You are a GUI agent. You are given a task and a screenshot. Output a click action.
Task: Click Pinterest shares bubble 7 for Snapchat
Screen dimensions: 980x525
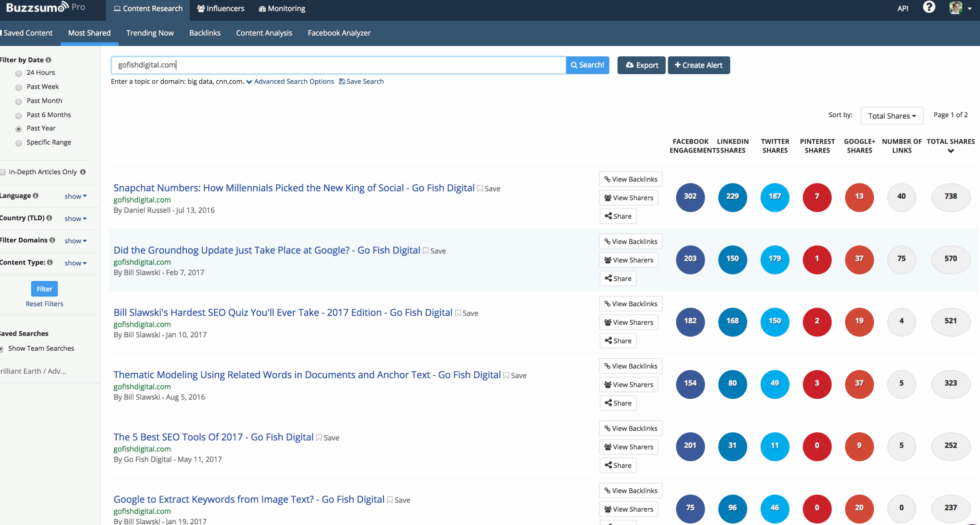coord(817,197)
